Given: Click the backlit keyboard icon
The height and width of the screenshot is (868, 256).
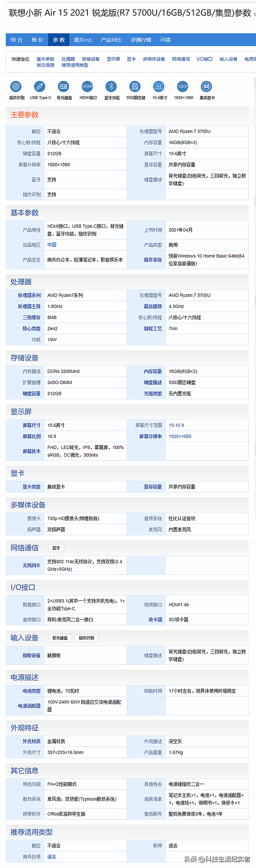Looking at the screenshot, I should tap(64, 87).
